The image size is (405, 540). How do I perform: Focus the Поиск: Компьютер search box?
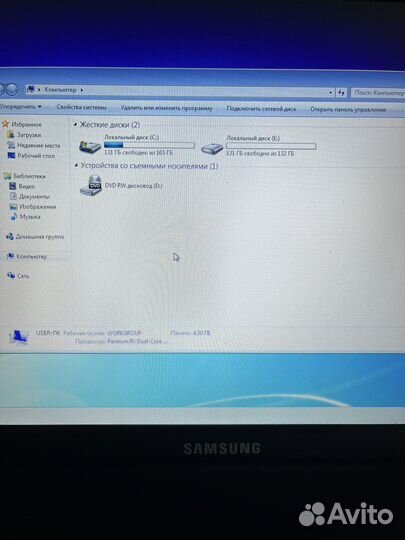[378, 93]
